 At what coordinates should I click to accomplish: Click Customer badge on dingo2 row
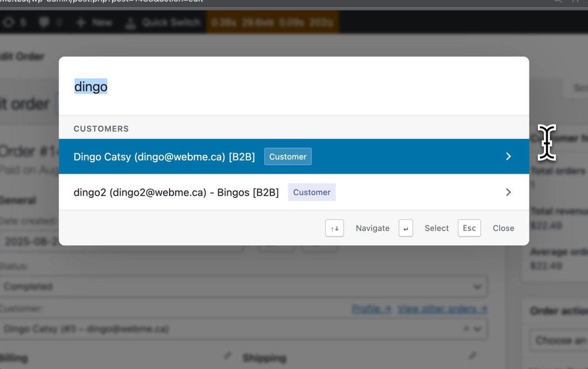tap(312, 192)
